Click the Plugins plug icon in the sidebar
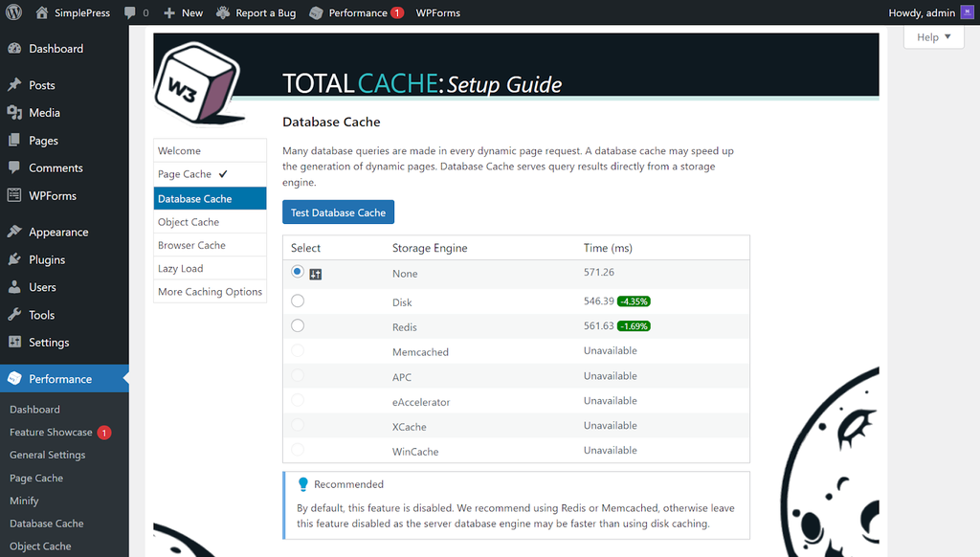The image size is (980, 557). (11, 258)
